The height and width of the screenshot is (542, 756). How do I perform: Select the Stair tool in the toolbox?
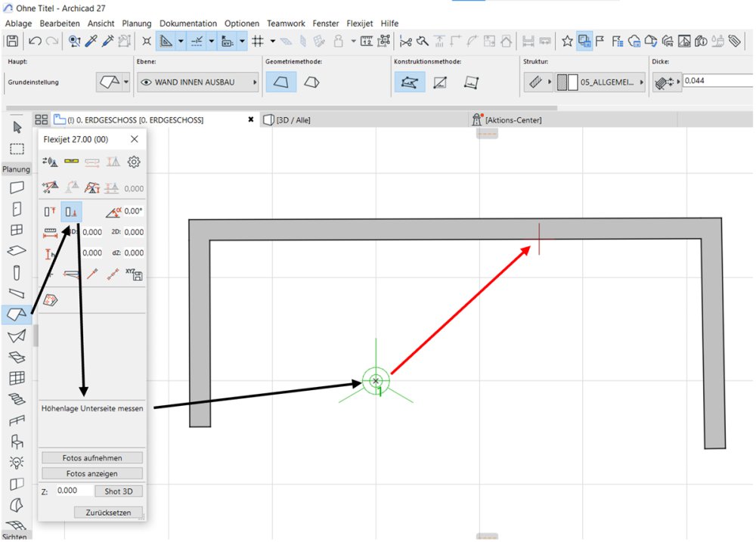(17, 399)
